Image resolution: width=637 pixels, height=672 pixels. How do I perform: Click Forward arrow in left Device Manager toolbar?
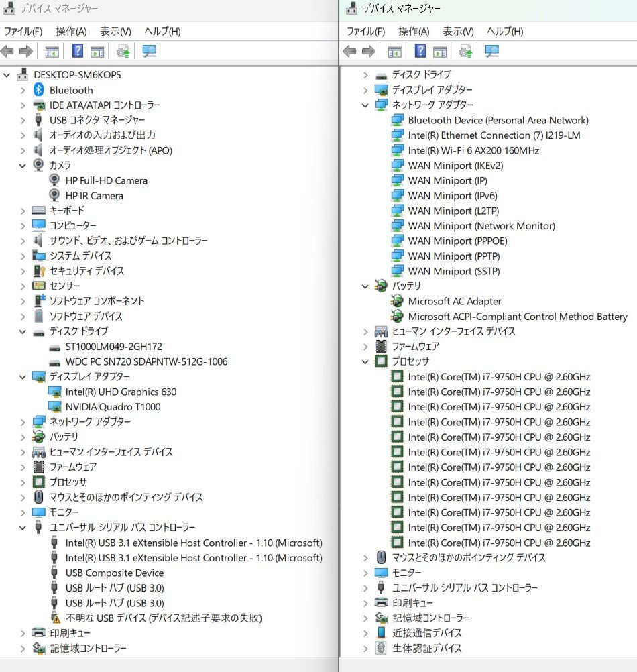[x=26, y=52]
